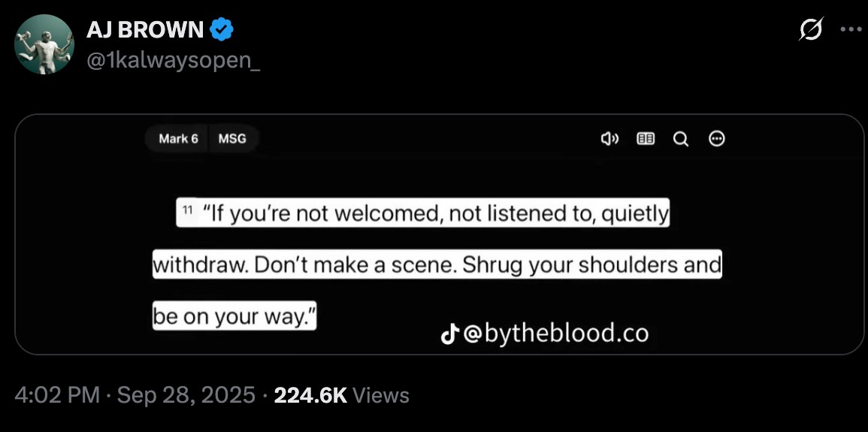Image resolution: width=868 pixels, height=432 pixels.
Task: Click the @bytheblood.co watermark text
Action: [x=555, y=334]
